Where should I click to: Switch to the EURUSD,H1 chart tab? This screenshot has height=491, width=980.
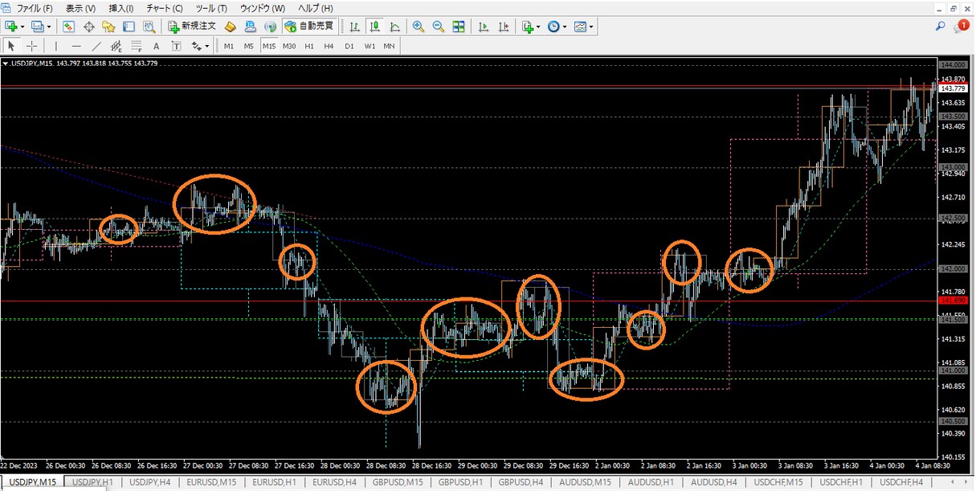point(275,482)
